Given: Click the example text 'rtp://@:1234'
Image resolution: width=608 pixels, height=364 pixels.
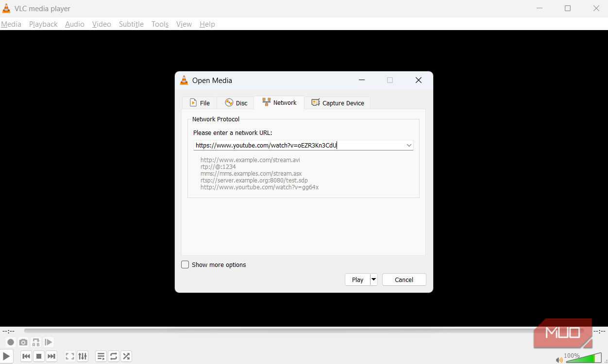Looking at the screenshot, I should click(x=218, y=166).
